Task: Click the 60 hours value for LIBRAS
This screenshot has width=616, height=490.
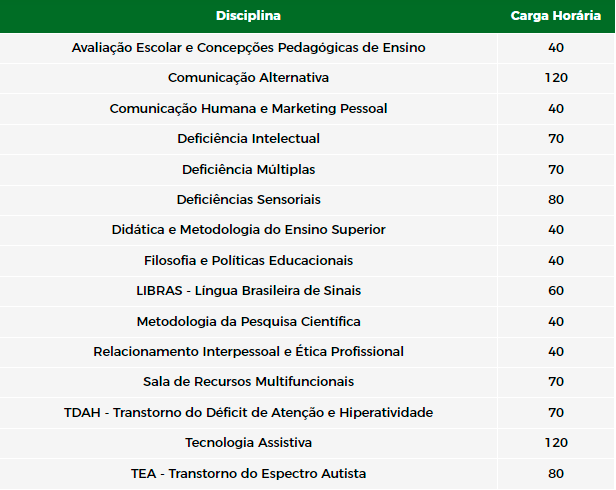Action: [x=556, y=291]
